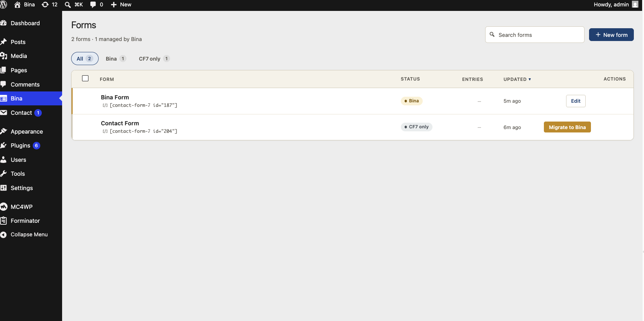The image size is (644, 321).
Task: Click the Collapse Menu arrow icon
Action: pyautogui.click(x=4, y=234)
